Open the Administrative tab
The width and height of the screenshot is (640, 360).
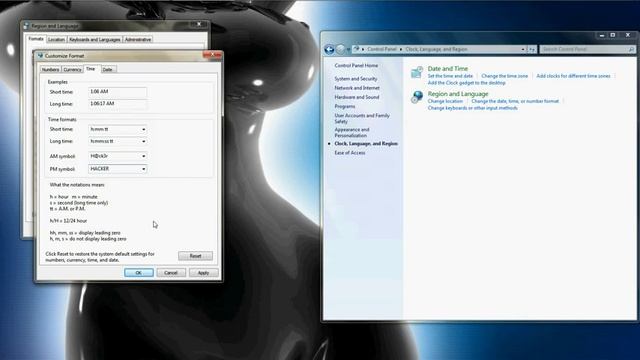click(138, 40)
